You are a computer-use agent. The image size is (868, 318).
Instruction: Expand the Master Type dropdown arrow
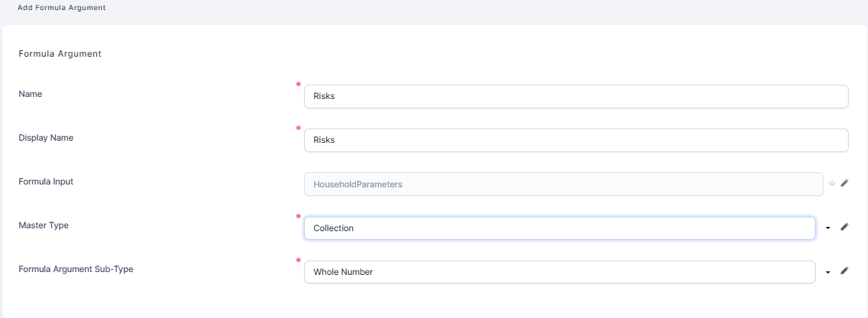click(x=828, y=228)
